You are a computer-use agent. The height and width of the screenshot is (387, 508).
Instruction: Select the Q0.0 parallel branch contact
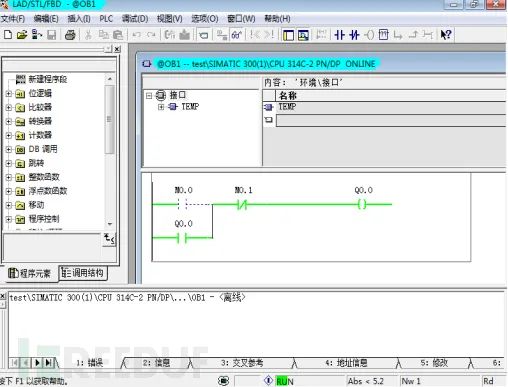click(x=182, y=238)
